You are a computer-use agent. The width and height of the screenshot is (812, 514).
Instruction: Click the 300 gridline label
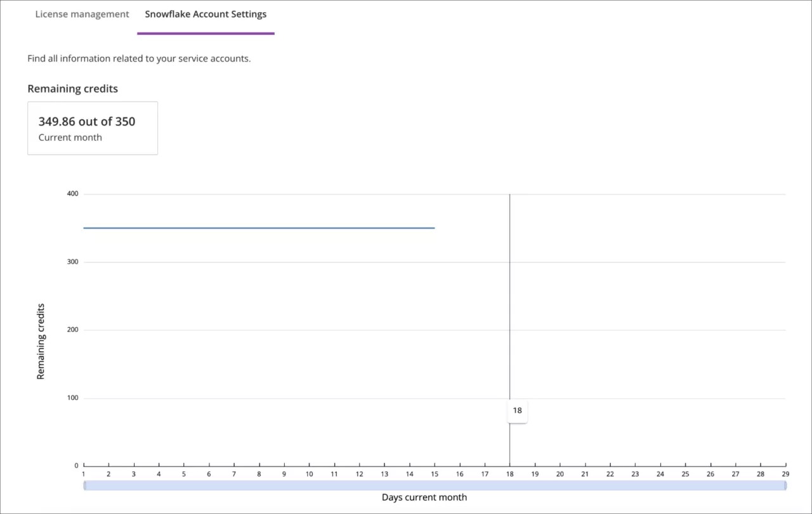click(x=72, y=261)
